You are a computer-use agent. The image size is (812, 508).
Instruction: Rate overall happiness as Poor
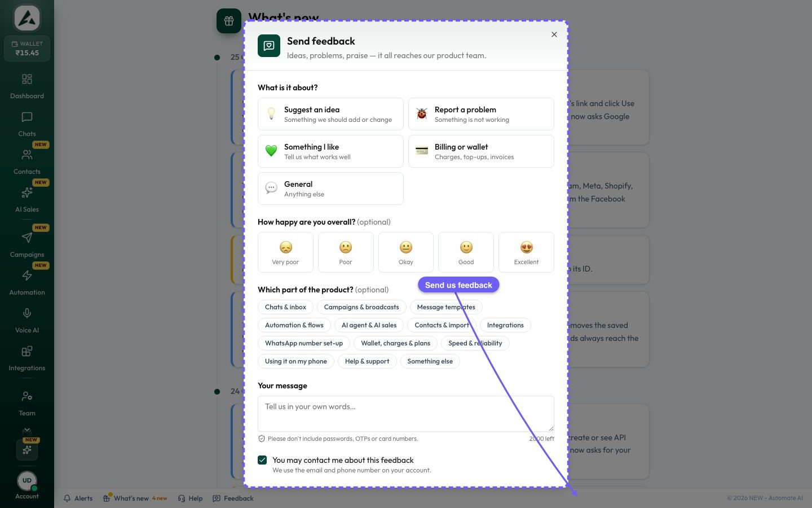point(346,252)
